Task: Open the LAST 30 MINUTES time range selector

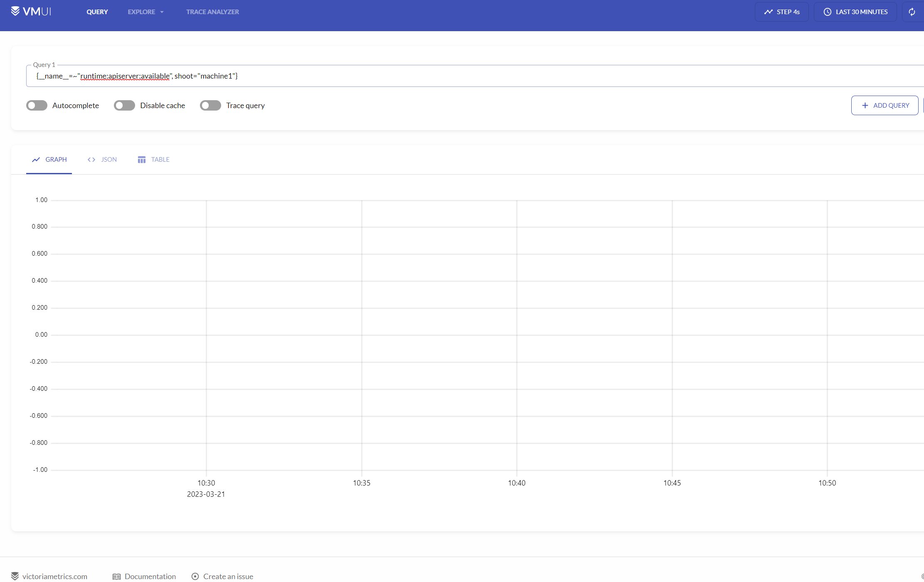Action: (855, 12)
